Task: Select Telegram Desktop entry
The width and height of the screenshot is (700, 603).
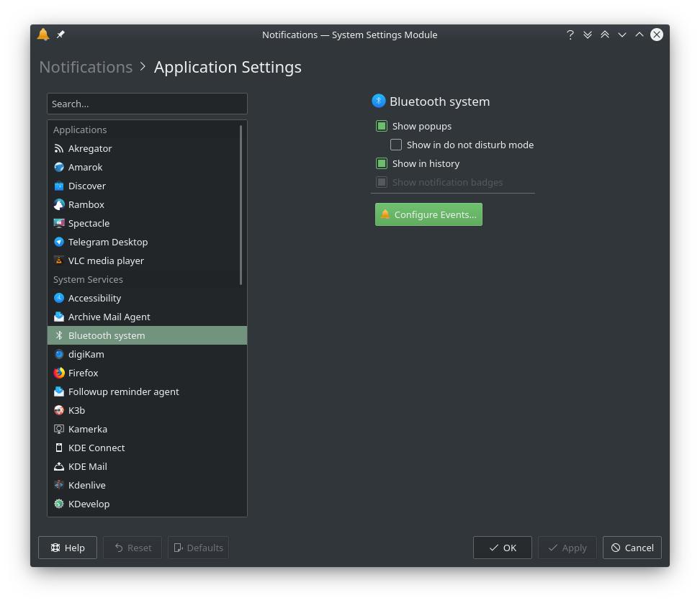Action: click(148, 242)
